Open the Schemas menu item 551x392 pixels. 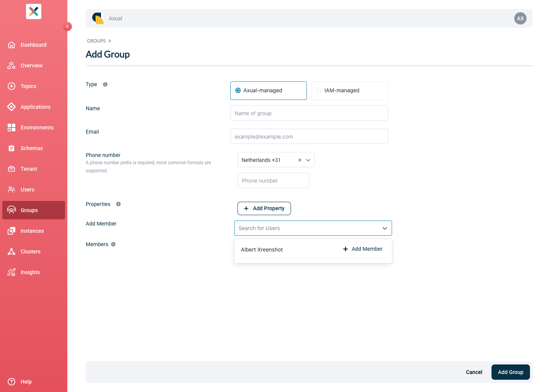click(34, 148)
